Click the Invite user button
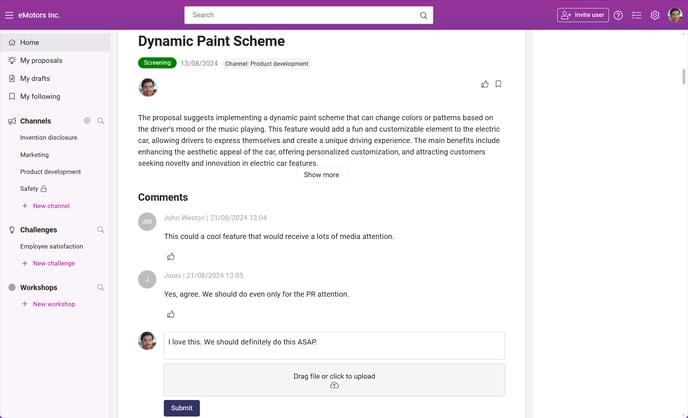This screenshot has width=688, height=418. point(583,15)
